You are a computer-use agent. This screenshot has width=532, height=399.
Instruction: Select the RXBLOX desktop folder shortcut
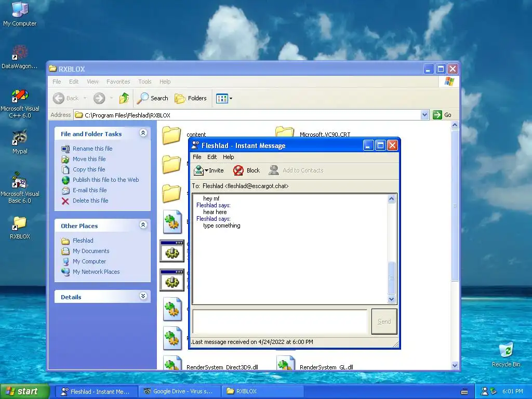point(20,228)
